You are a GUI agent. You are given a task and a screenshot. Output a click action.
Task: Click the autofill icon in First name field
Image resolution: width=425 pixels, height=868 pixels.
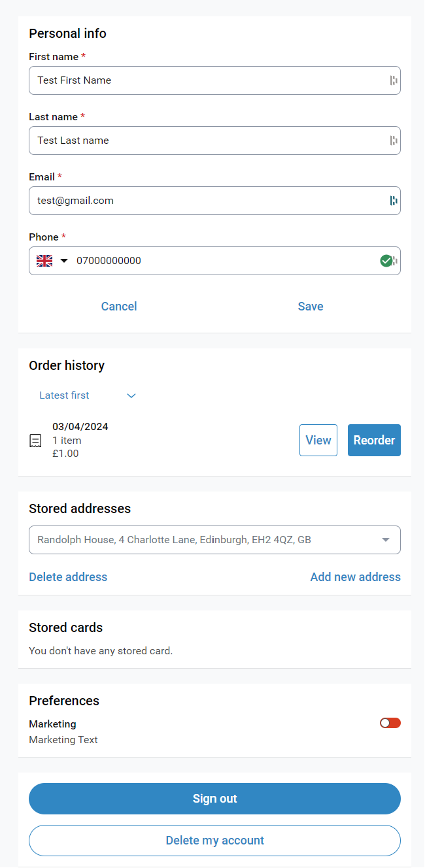(x=394, y=80)
